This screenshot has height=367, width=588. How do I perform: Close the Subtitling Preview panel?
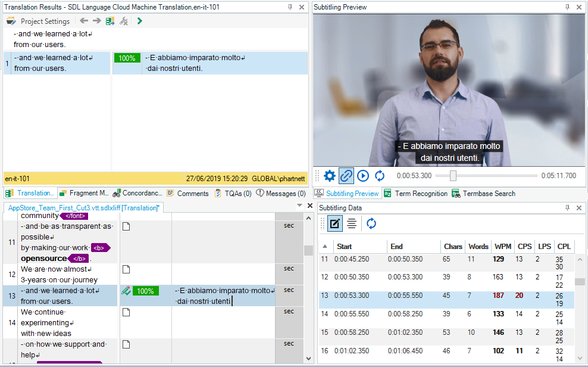coord(579,7)
